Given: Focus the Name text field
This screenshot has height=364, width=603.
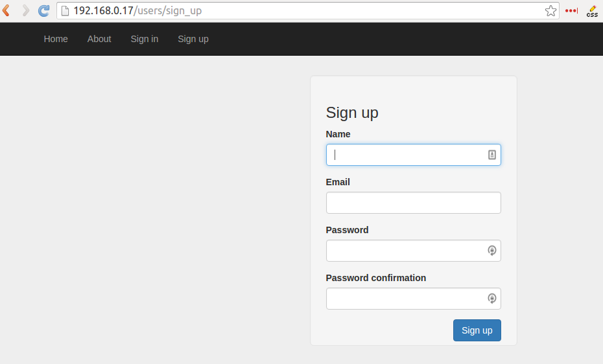Looking at the screenshot, I should pyautogui.click(x=414, y=155).
